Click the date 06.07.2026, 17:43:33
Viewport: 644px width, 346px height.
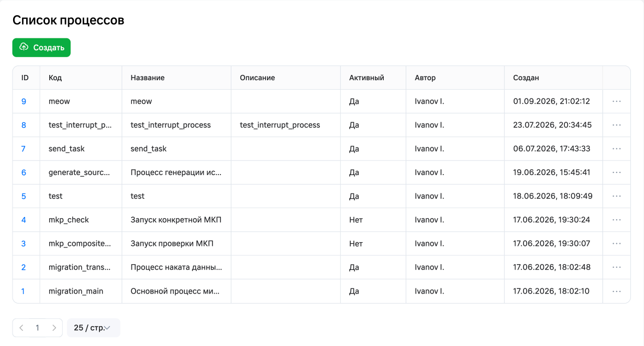pyautogui.click(x=552, y=148)
